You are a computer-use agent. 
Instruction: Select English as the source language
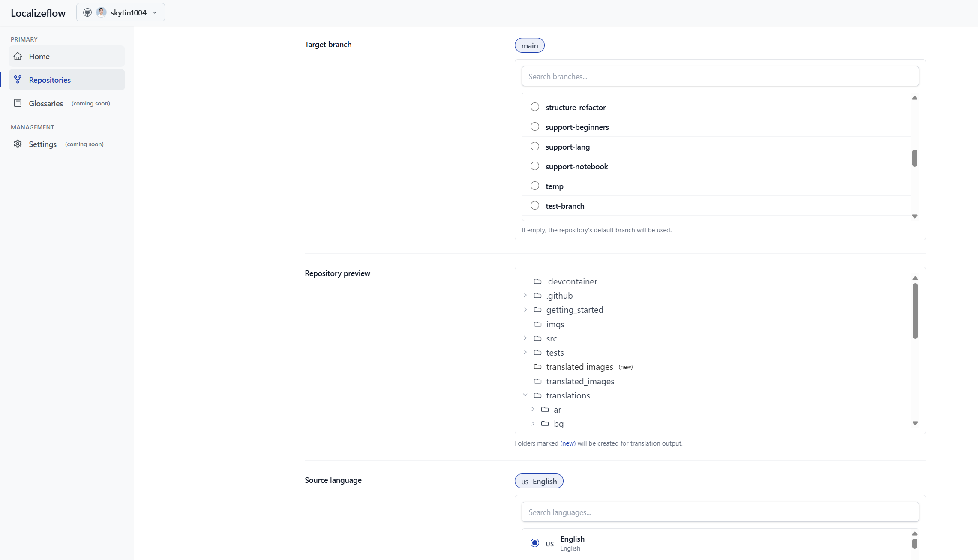[534, 542]
